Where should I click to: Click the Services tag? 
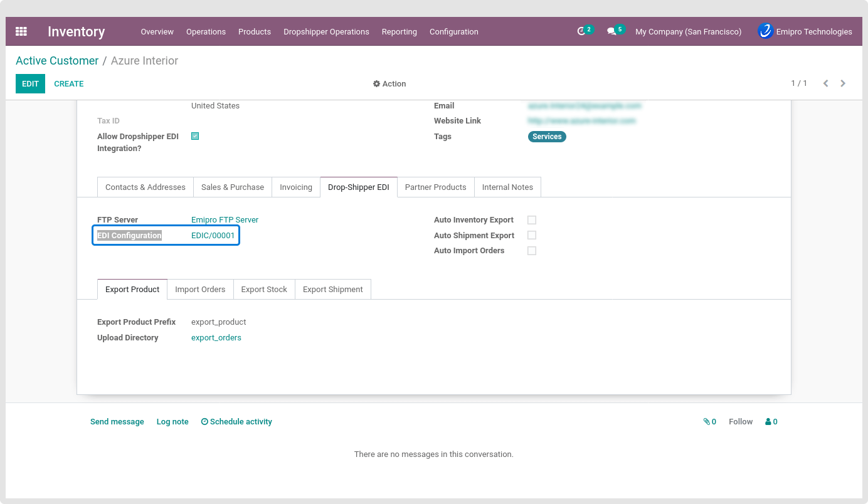[547, 137]
